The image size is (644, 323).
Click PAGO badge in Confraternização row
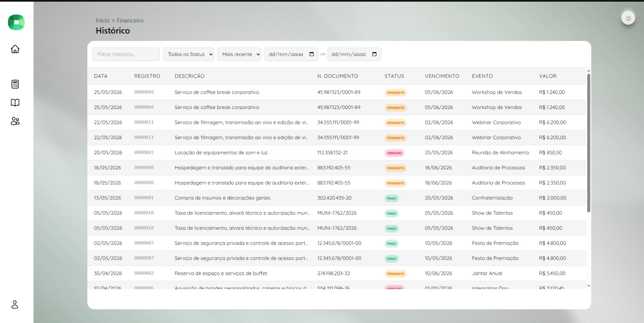(x=391, y=198)
